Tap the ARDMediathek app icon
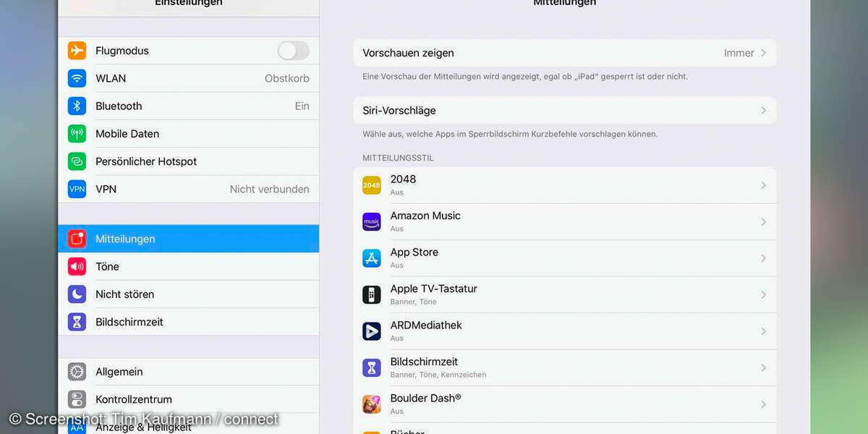This screenshot has height=434, width=868. [372, 331]
